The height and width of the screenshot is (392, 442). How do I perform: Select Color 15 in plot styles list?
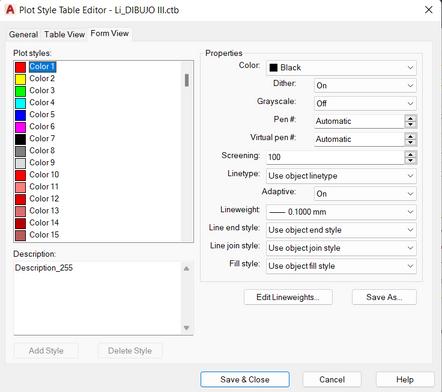(44, 235)
